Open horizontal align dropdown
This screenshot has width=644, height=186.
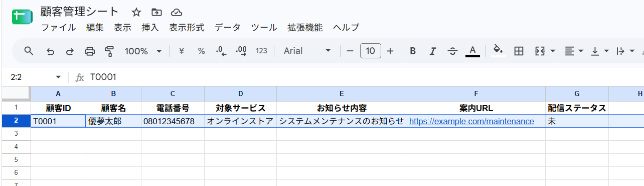click(574, 51)
